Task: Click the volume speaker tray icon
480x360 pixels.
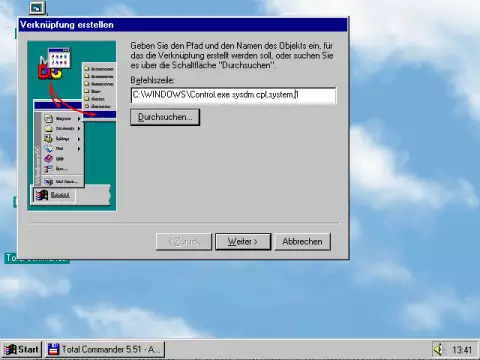Action: [439, 349]
